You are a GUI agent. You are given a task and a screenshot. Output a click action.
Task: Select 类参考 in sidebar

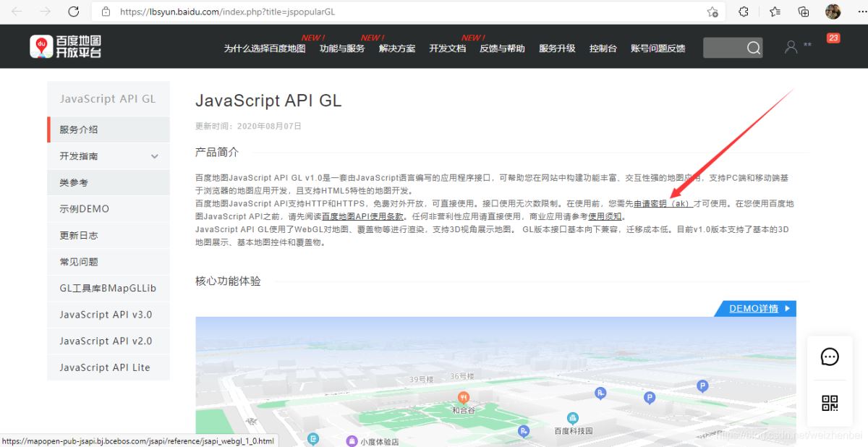point(109,183)
